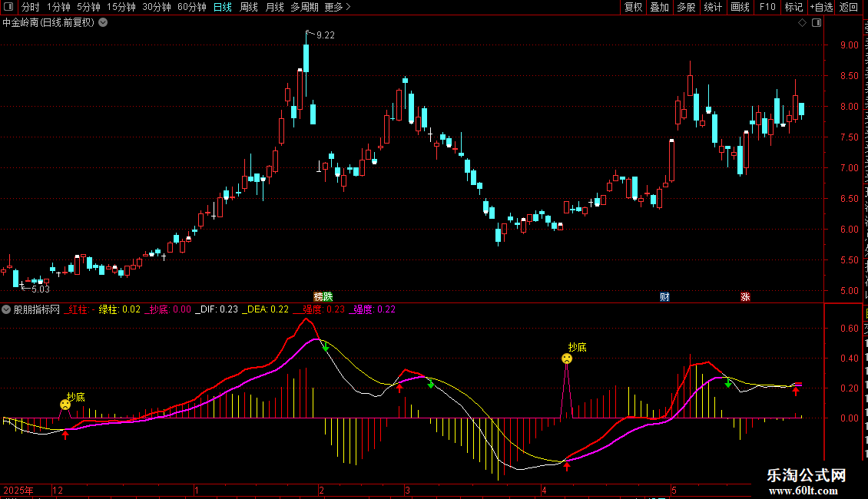
Task: Toggle the sidebar panel icon at top-left
Action: pos(8,7)
